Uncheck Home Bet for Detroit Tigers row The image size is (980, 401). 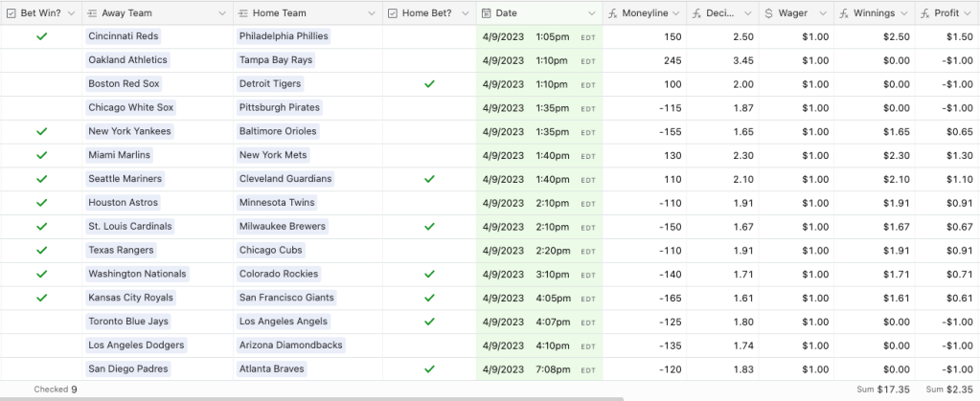pyautogui.click(x=429, y=84)
